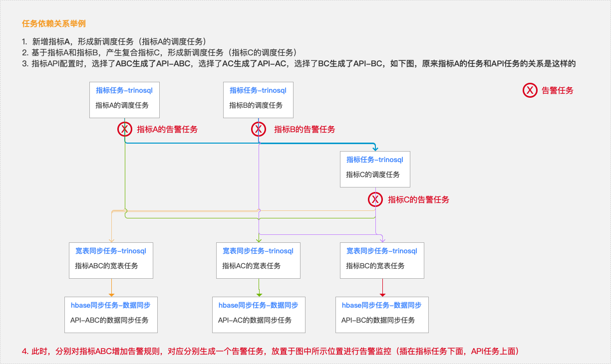Screen dimensions: 611x364
Task: Select the red 指标C的告警任务 label
Action: click(419, 199)
